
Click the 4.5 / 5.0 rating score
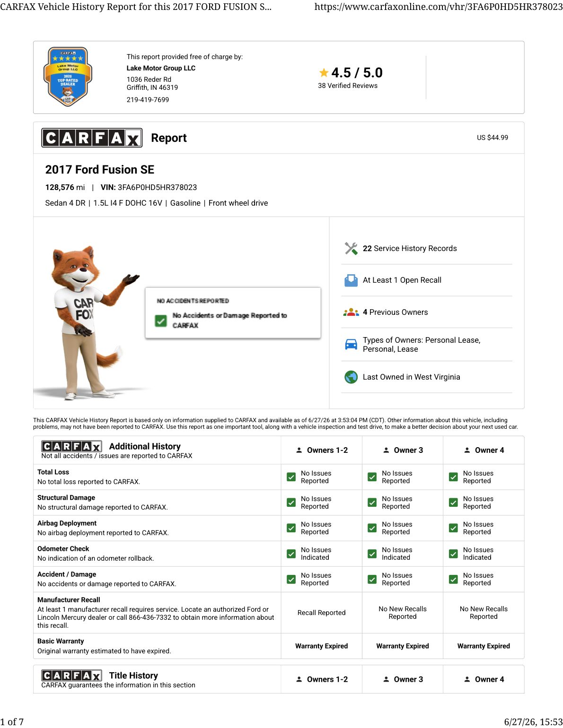(x=357, y=73)
